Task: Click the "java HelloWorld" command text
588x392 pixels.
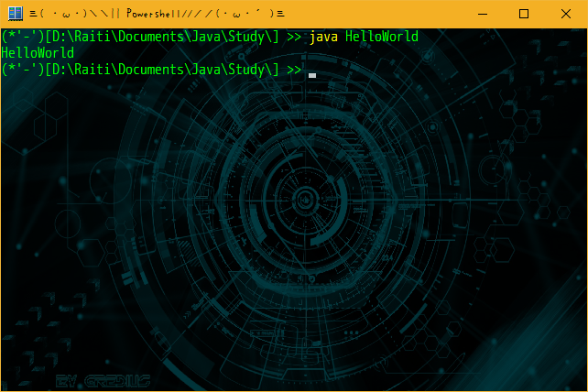Action: point(364,38)
